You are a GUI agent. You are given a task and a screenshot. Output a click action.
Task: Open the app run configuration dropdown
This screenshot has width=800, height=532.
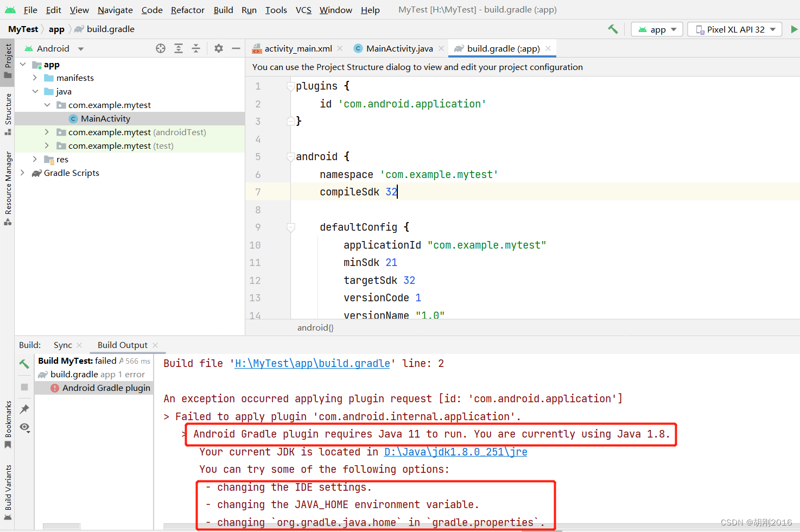657,29
